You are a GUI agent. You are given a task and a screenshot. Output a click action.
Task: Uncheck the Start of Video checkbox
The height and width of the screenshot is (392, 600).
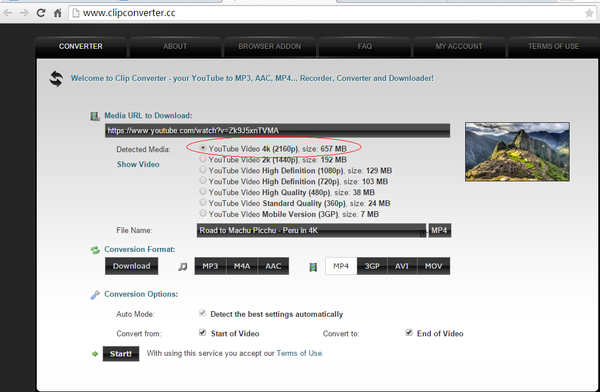coord(202,332)
